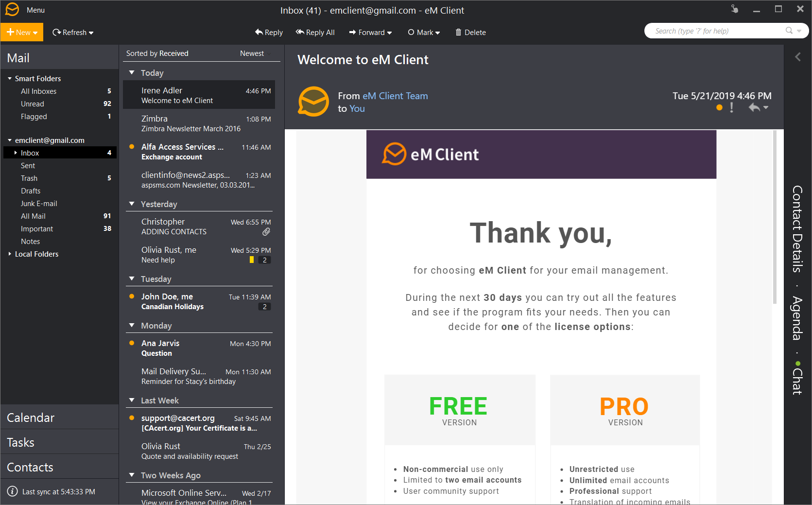The width and height of the screenshot is (812, 505).
Task: Toggle high priority exclamation mark in message header
Action: (731, 108)
